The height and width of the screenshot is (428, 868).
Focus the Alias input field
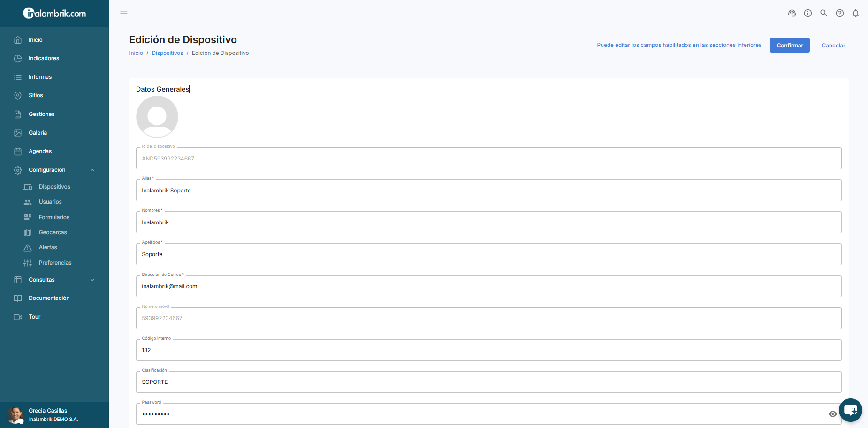pos(488,191)
